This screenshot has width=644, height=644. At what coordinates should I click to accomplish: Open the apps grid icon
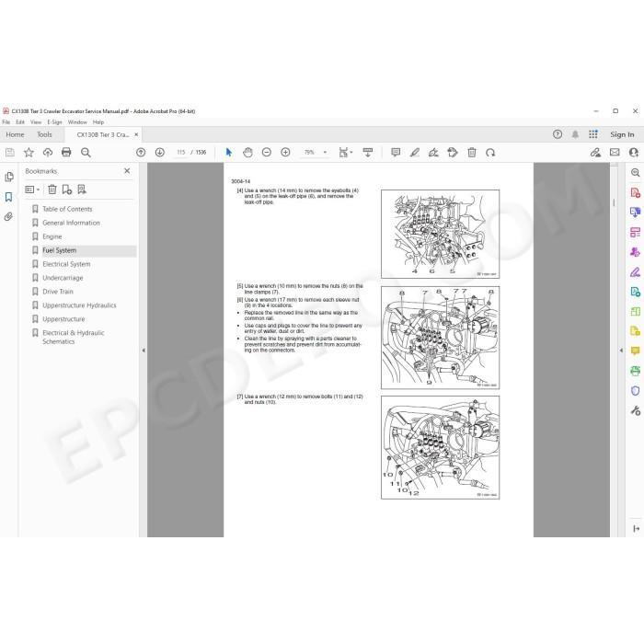593,134
